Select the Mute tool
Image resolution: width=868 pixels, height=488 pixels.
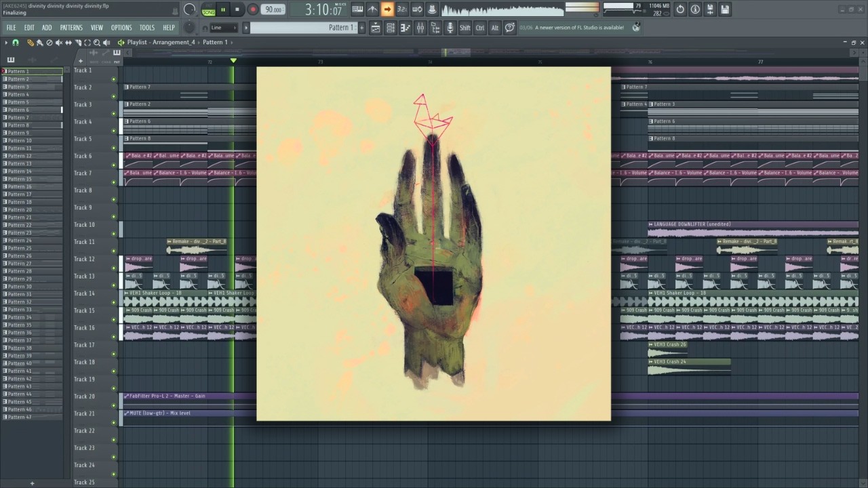[x=59, y=43]
